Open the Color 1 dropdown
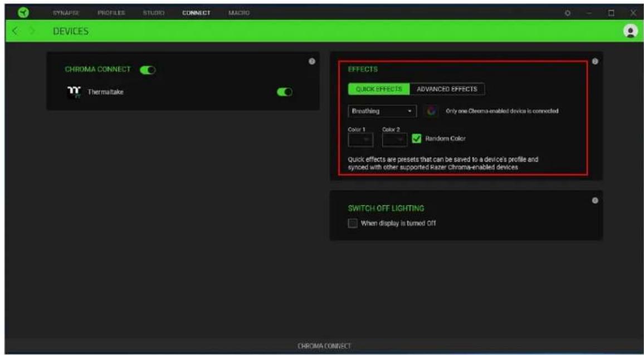644x355 pixels. pos(360,140)
